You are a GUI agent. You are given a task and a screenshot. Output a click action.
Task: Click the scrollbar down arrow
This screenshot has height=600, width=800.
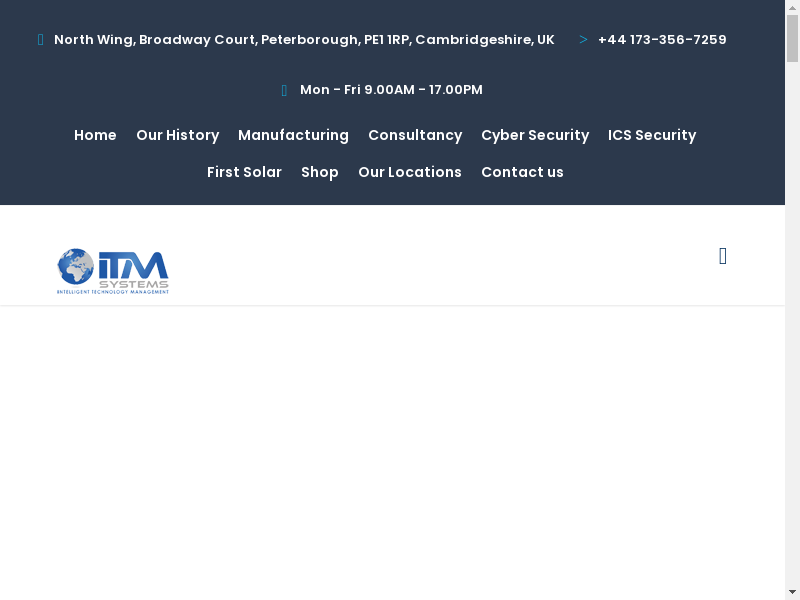pos(792,591)
